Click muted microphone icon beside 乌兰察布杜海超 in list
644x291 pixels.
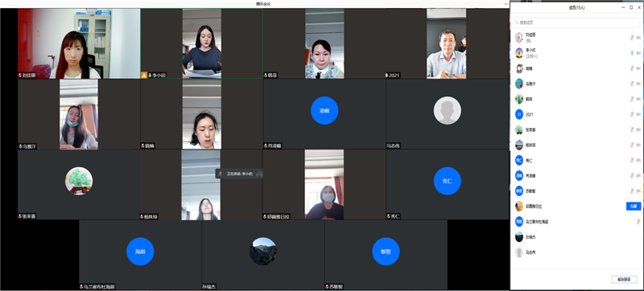point(638,222)
